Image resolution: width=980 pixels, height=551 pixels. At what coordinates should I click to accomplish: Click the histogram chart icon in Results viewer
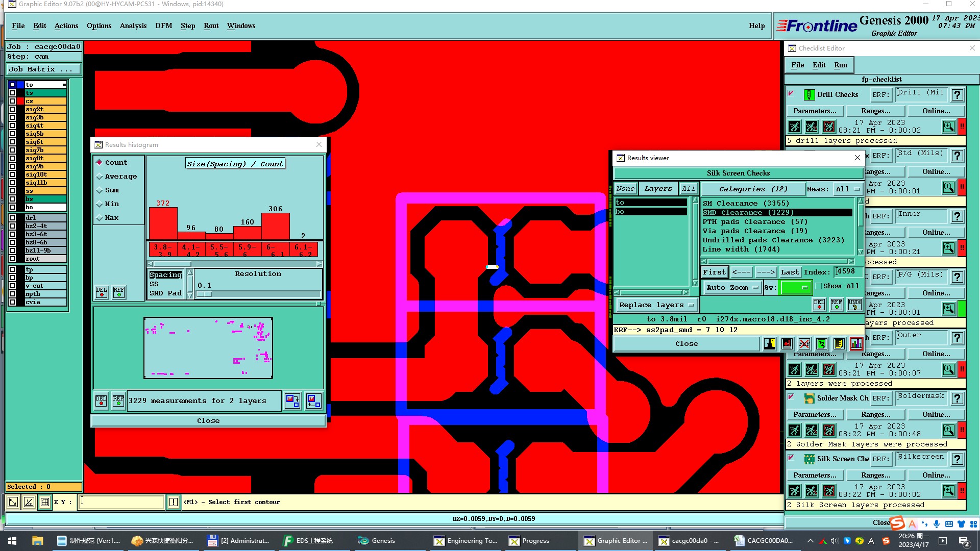pyautogui.click(x=856, y=344)
